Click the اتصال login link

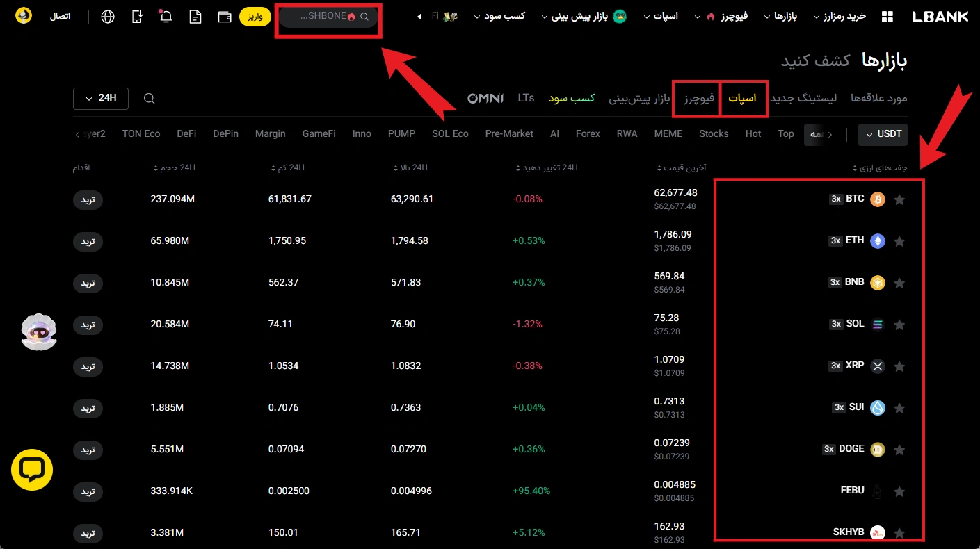(x=60, y=16)
